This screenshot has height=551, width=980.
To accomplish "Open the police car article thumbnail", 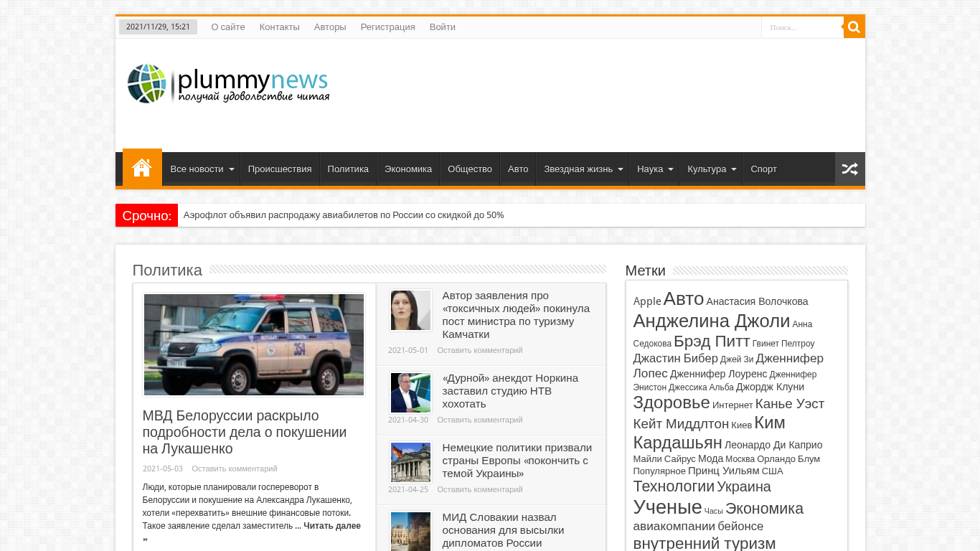I will 254,344.
